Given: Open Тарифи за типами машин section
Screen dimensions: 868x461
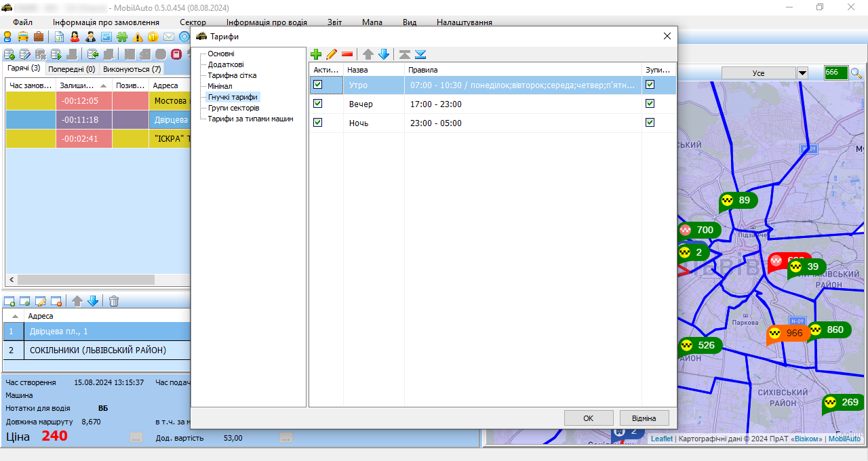Looking at the screenshot, I should pos(250,119).
